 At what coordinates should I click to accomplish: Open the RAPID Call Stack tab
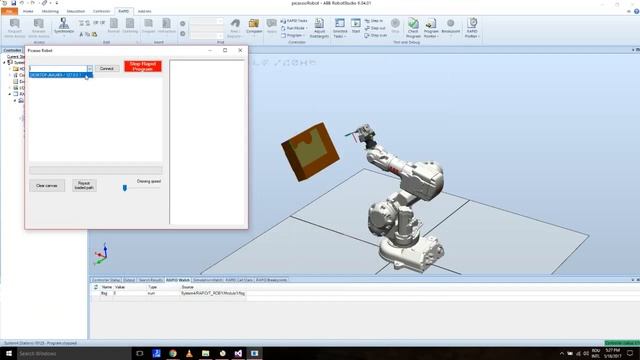239,280
